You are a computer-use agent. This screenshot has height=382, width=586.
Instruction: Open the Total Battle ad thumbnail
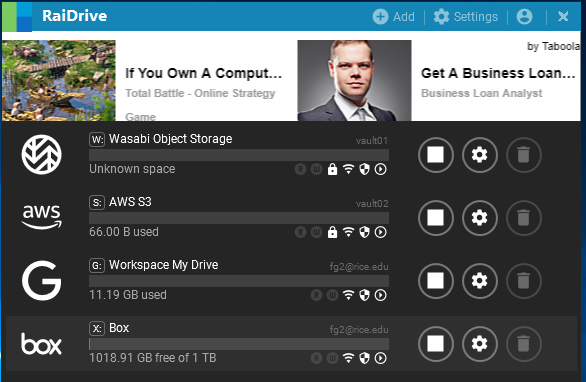point(59,80)
